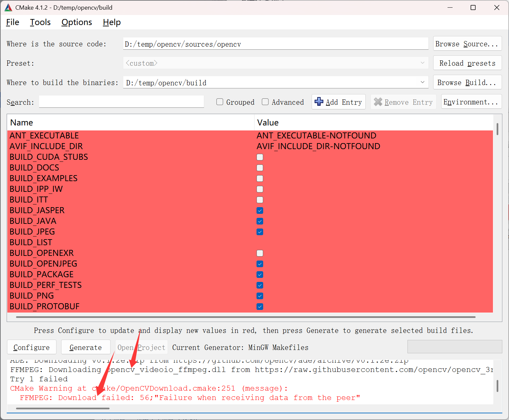The image size is (509, 420).
Task: Uncheck the BUILD_JAVA option
Action: [260, 221]
